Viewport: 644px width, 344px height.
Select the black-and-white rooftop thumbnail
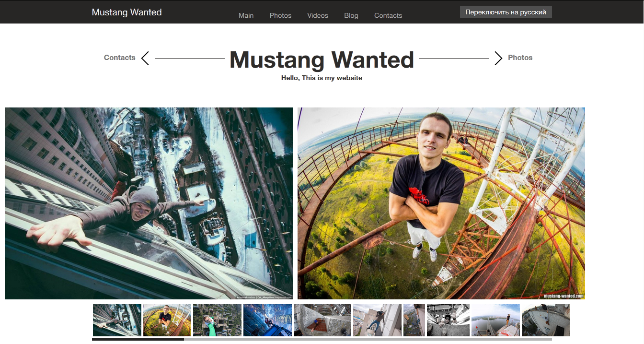point(448,320)
